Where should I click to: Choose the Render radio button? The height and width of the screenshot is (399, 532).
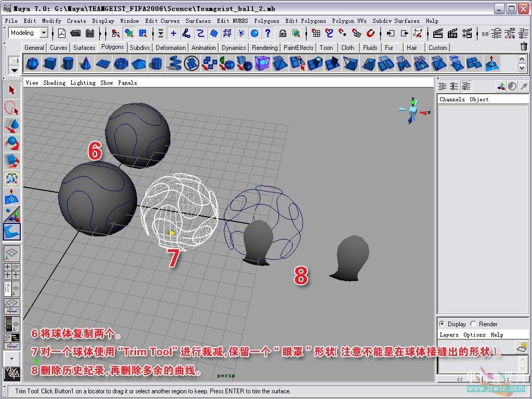click(x=473, y=324)
